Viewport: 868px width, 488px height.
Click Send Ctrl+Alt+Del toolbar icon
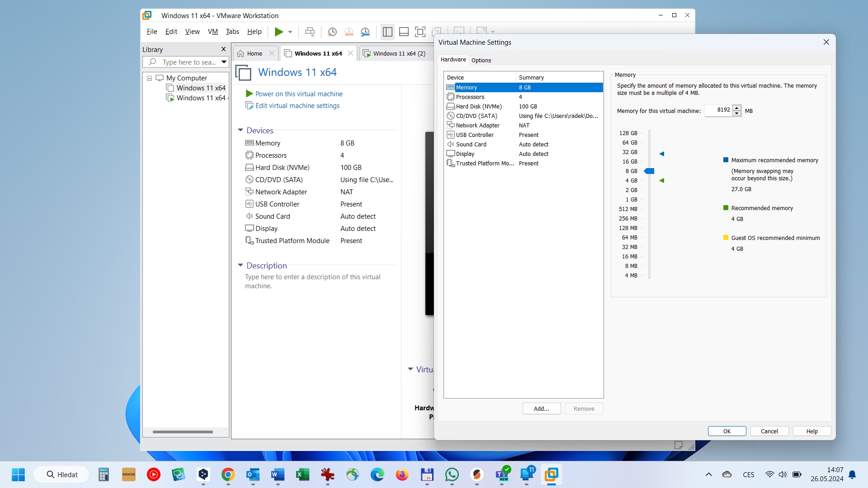coord(310,32)
